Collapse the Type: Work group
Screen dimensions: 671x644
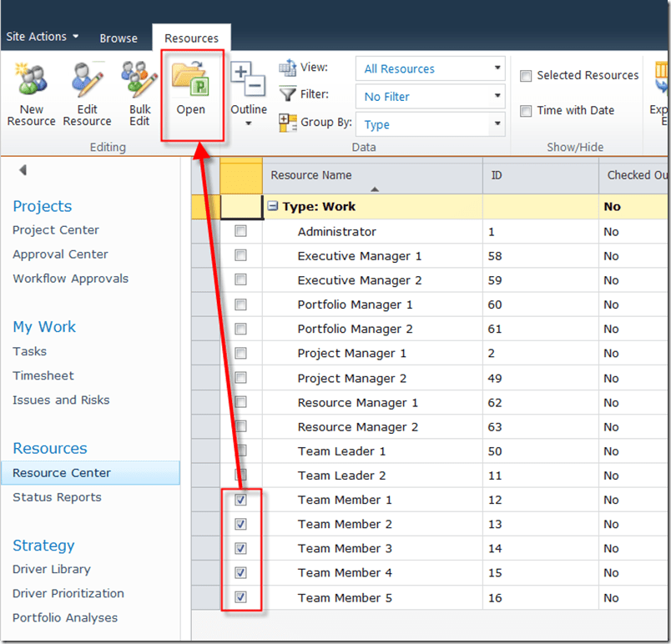273,207
